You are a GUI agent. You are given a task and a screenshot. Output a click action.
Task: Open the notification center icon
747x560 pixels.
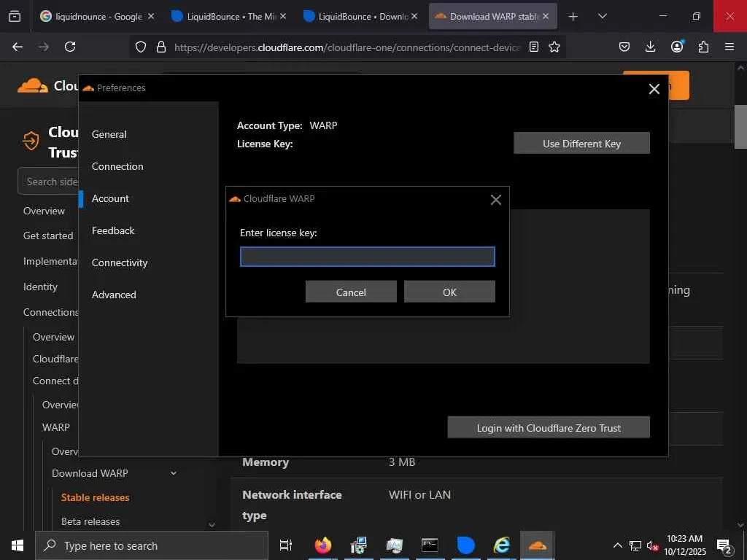click(724, 545)
